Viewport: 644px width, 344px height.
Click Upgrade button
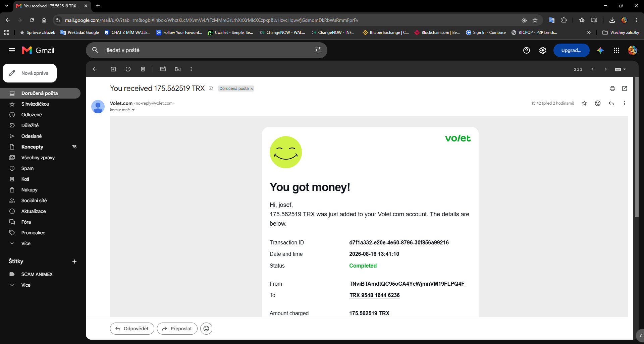(571, 50)
